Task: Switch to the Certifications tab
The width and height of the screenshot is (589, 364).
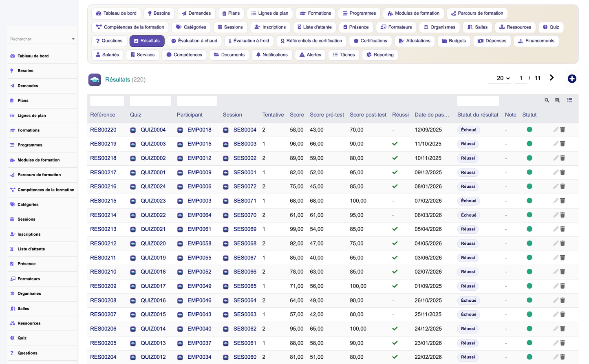Action: click(370, 41)
